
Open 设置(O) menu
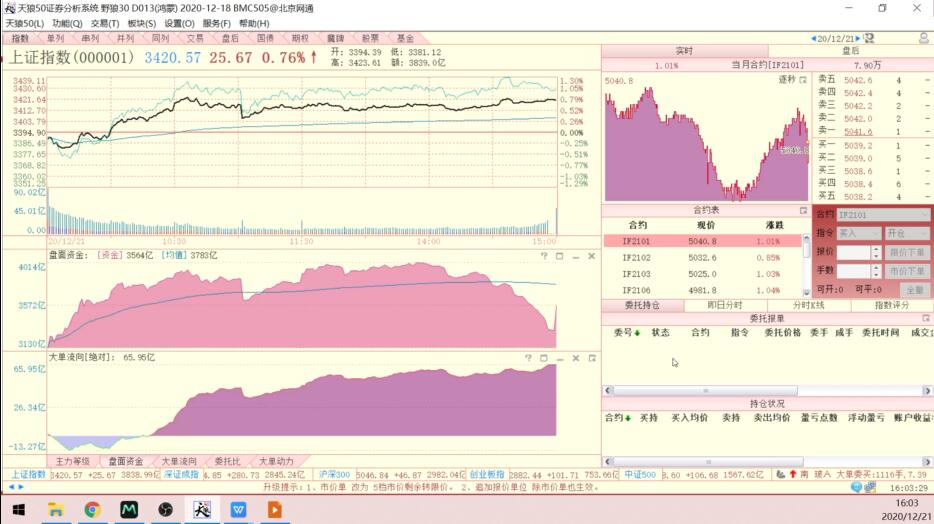[x=179, y=23]
